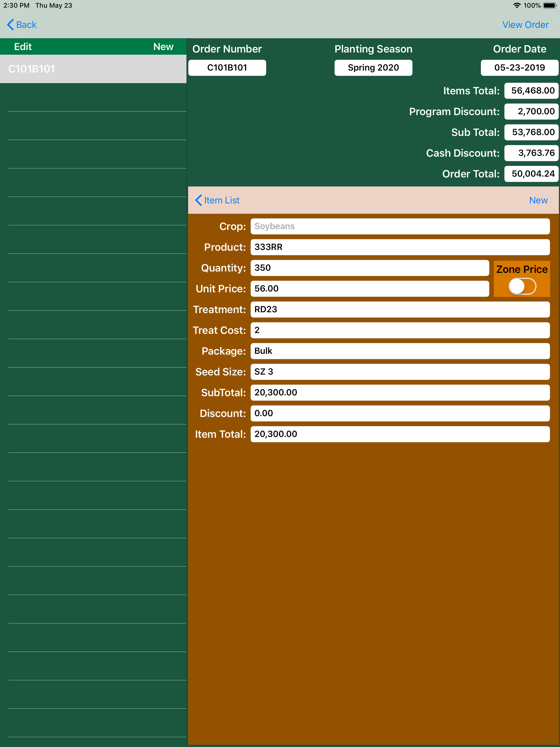
Task: Tap the Back chevron icon
Action: 10,25
